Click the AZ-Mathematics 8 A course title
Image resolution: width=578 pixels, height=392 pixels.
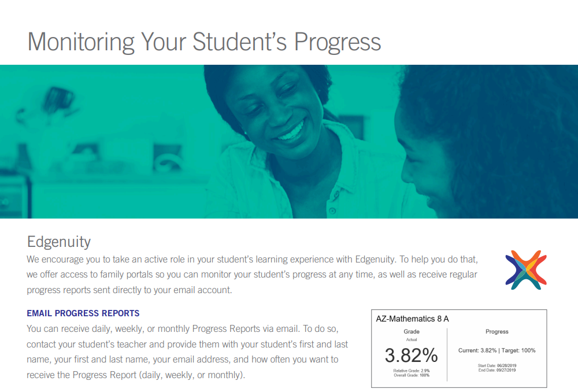412,319
